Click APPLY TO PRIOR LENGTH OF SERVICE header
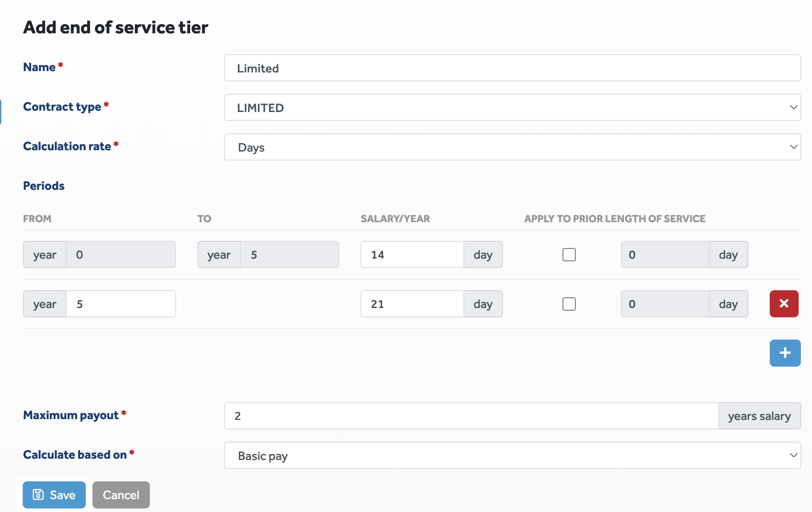The width and height of the screenshot is (812, 512). click(x=615, y=219)
